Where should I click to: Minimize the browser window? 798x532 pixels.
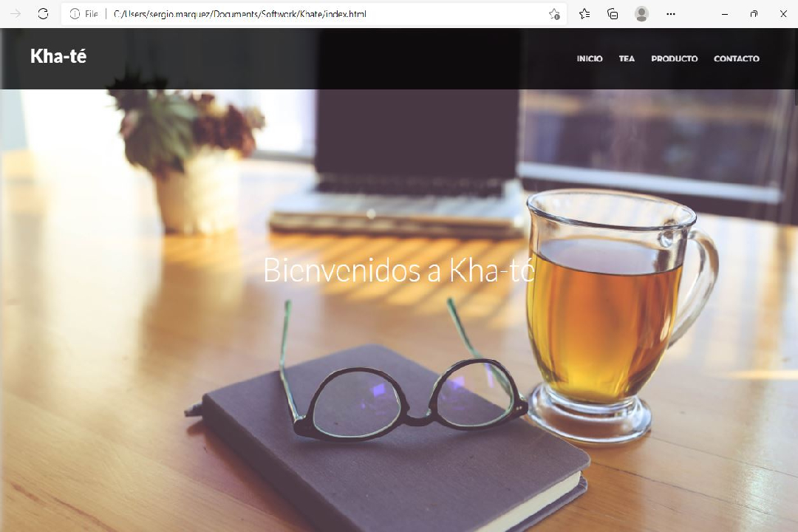point(724,14)
